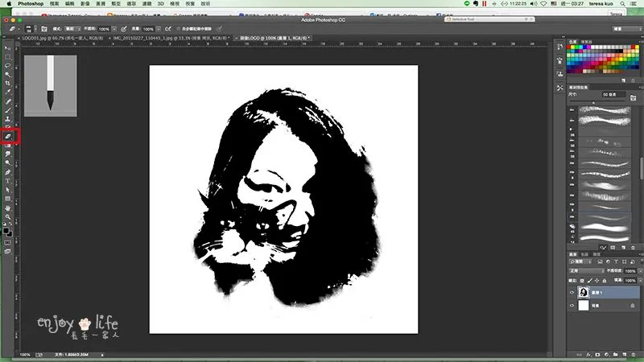Delete layer trash icon
The image size is (644, 362).
[x=634, y=354]
